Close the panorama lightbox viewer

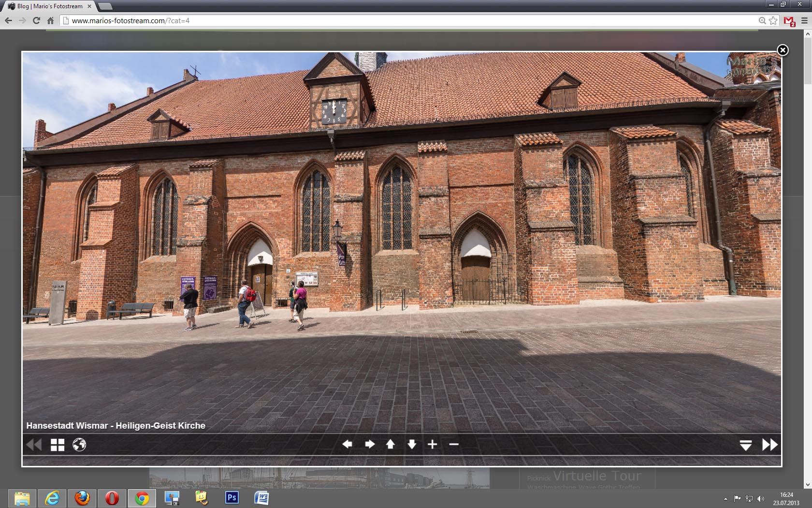pyautogui.click(x=783, y=50)
